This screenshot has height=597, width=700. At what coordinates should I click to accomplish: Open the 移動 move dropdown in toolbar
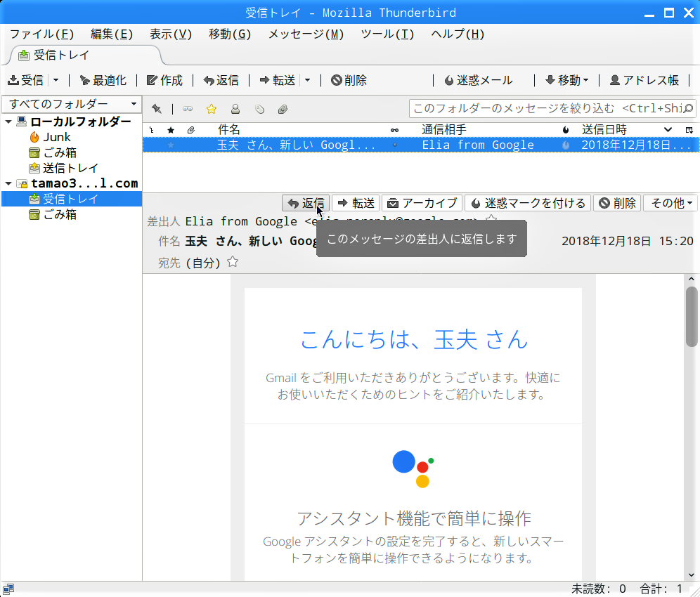click(567, 80)
